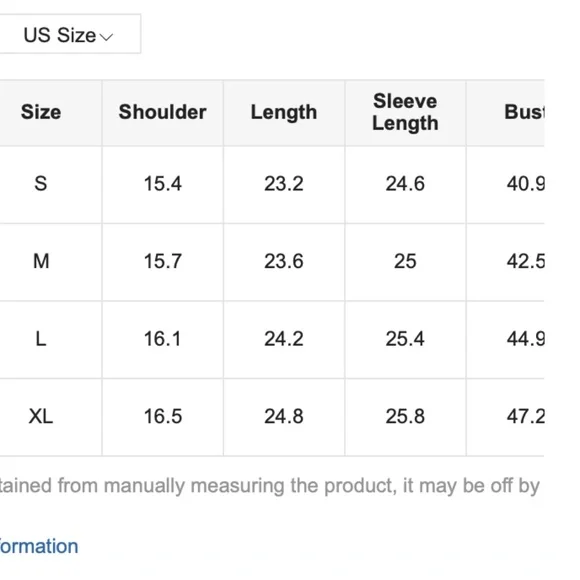Open the blue information link

39,546
